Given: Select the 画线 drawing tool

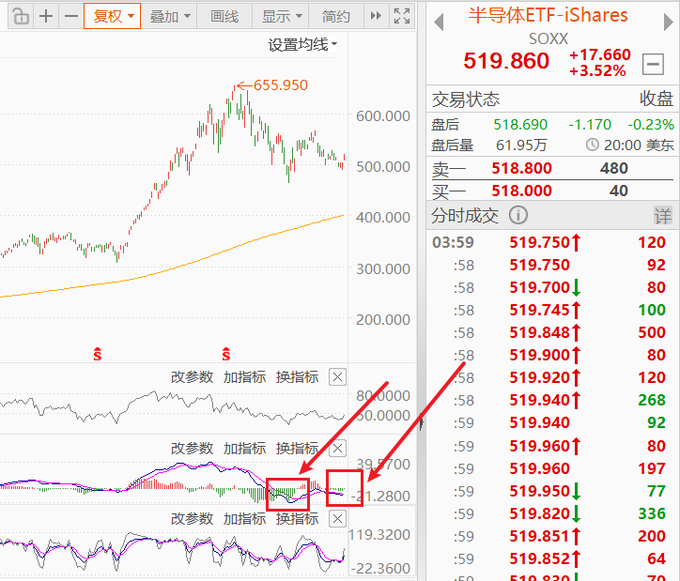Looking at the screenshot, I should pyautogui.click(x=224, y=16).
